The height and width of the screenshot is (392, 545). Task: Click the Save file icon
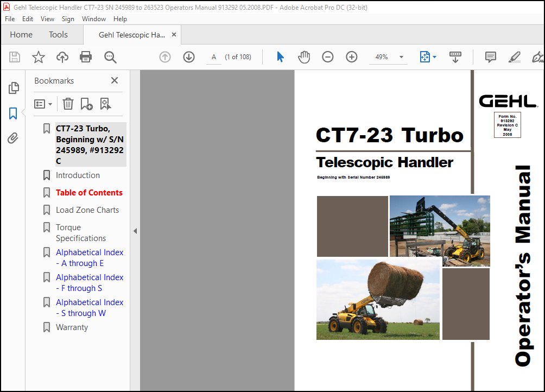pos(15,57)
